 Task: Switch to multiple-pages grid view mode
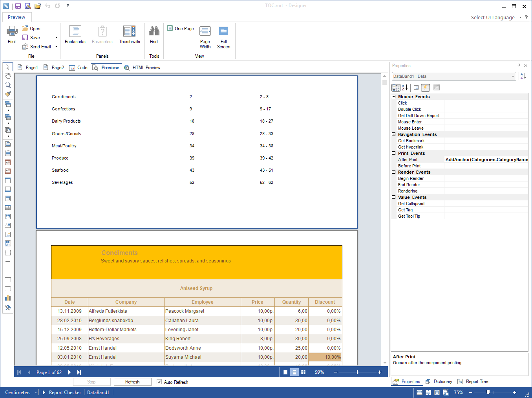coord(303,372)
